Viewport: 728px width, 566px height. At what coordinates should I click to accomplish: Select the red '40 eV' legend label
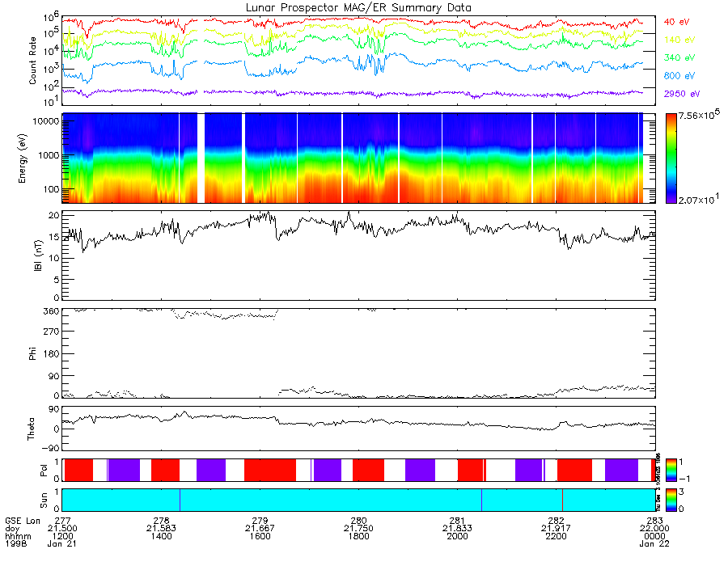[676, 22]
